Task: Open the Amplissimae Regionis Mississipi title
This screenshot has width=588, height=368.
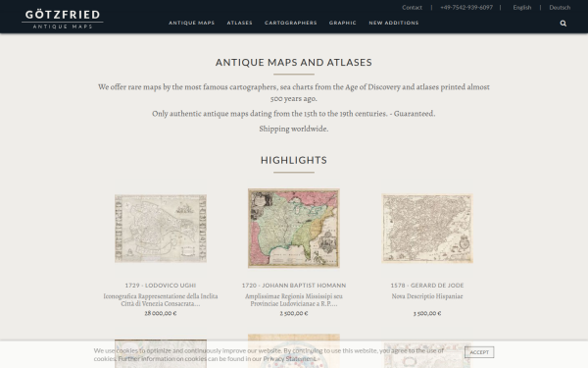Action: 294,299
